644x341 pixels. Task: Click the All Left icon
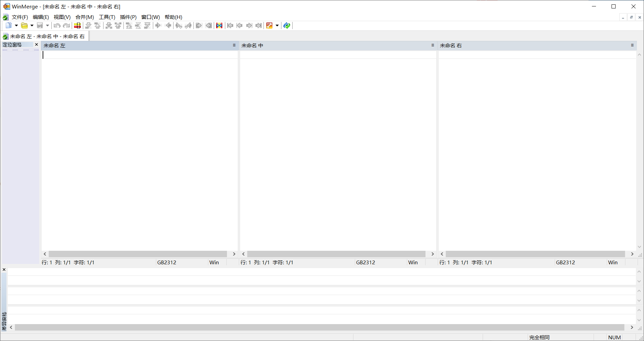click(209, 25)
